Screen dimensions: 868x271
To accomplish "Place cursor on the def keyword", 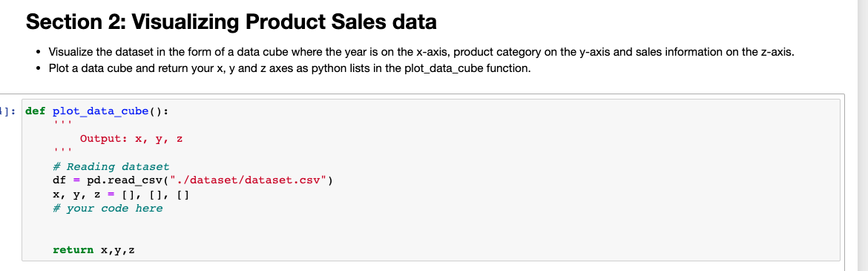I will tap(36, 111).
